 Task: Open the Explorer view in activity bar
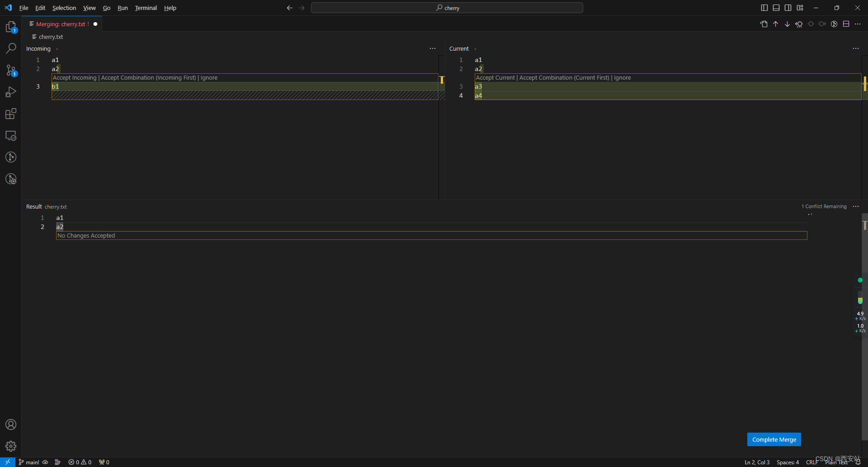pyautogui.click(x=11, y=27)
